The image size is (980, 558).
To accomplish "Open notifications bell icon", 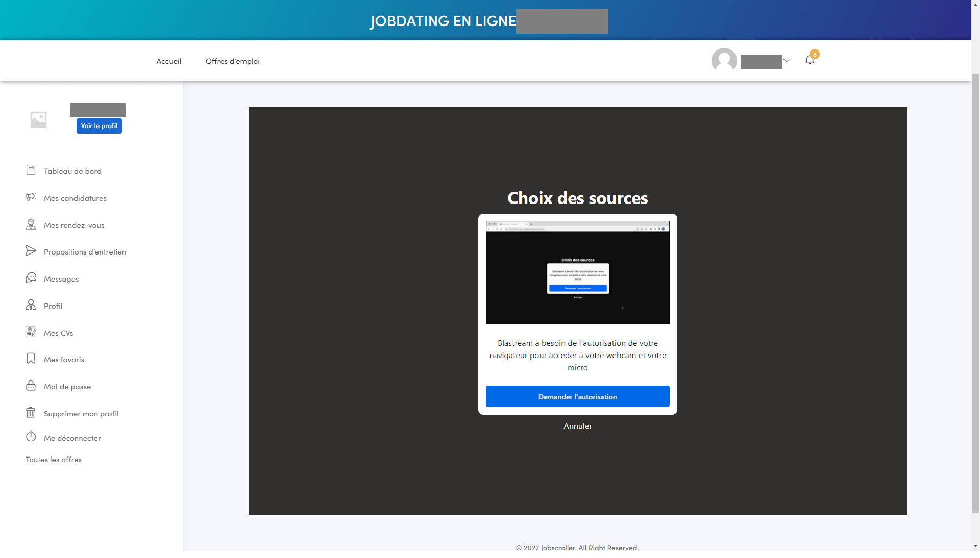I will click(810, 60).
